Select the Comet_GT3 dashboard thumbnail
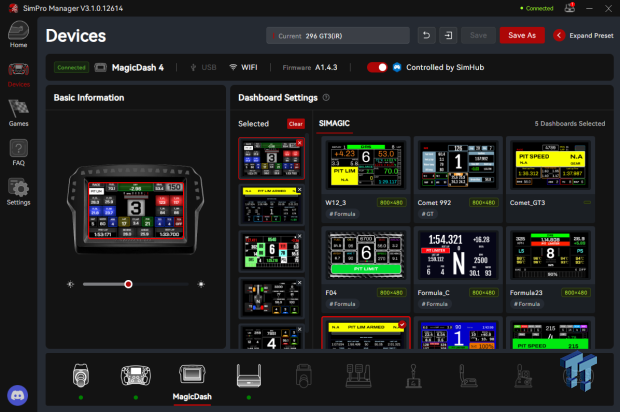The height and width of the screenshot is (412, 620). pyautogui.click(x=550, y=164)
